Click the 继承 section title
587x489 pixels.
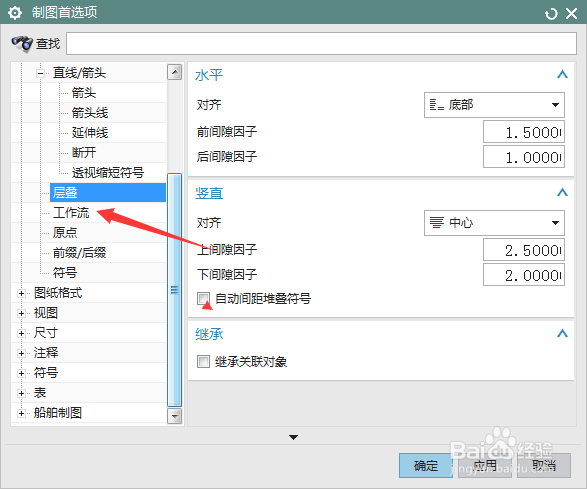tap(209, 334)
